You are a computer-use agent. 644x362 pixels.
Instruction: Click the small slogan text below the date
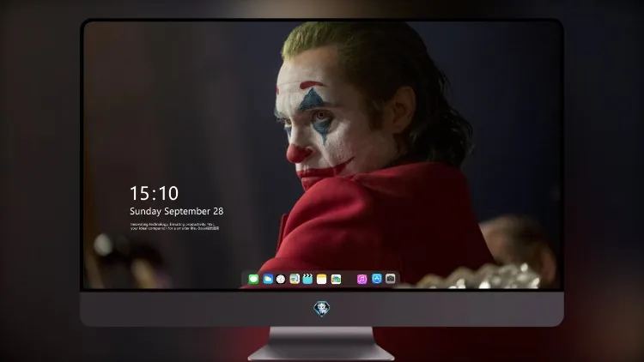pyautogui.click(x=174, y=226)
